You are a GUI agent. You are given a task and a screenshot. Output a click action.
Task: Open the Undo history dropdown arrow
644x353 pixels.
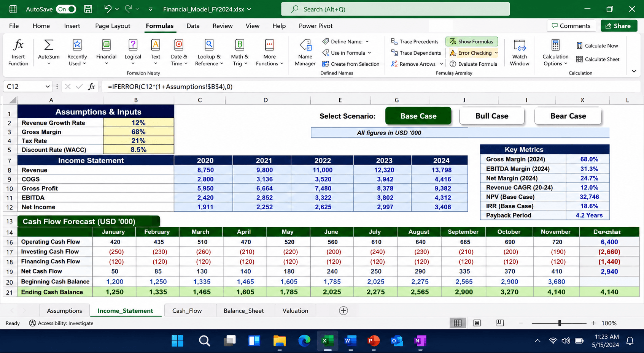[117, 9]
